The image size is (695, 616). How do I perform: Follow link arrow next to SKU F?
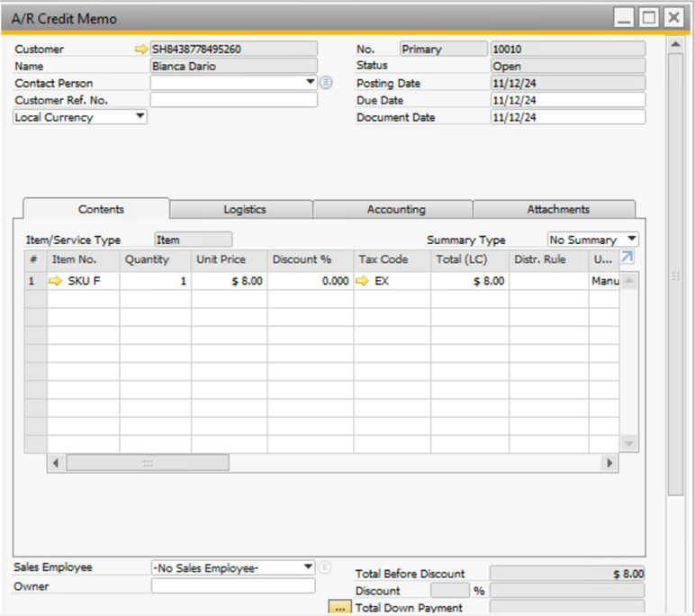pyautogui.click(x=56, y=281)
